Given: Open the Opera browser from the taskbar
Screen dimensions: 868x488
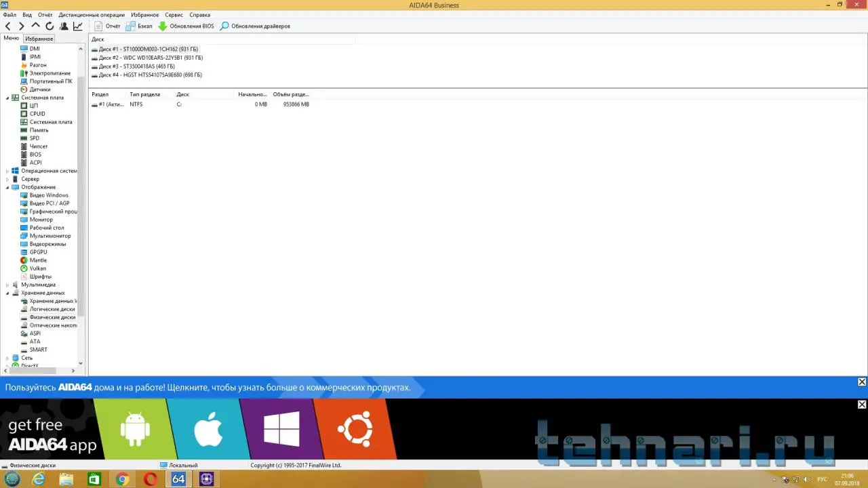Looking at the screenshot, I should click(150, 479).
